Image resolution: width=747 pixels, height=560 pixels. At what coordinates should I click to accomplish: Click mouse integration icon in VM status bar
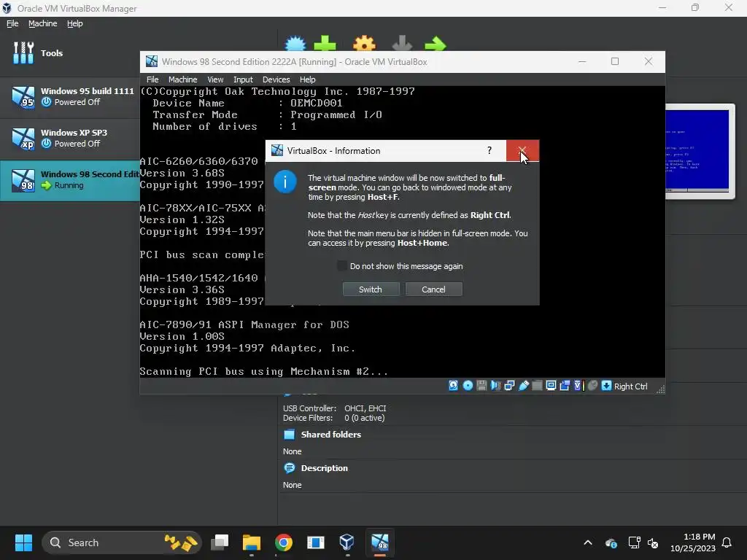coord(592,386)
